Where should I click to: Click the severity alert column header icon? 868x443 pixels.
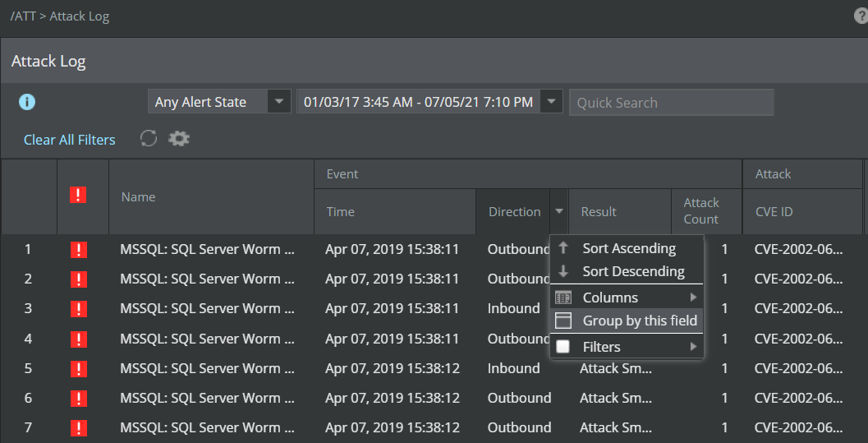[x=78, y=195]
